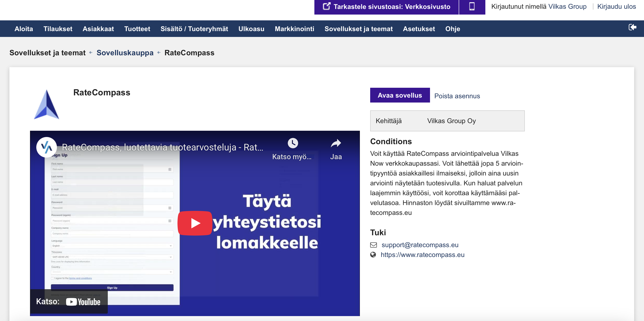Play the YouTube video
Image resolution: width=644 pixels, height=321 pixels.
[195, 223]
